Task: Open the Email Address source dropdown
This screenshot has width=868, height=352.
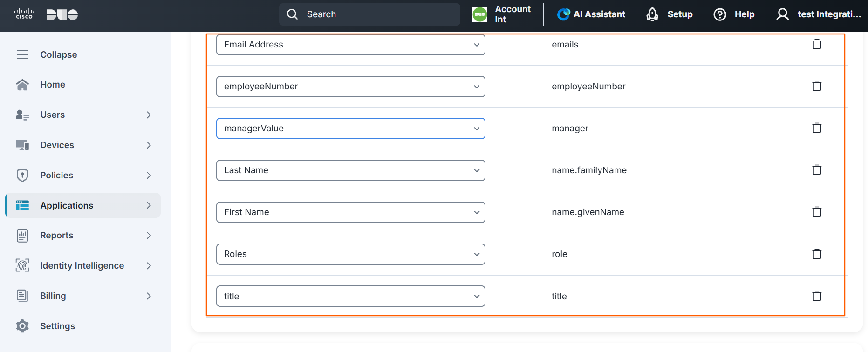Action: pyautogui.click(x=351, y=45)
